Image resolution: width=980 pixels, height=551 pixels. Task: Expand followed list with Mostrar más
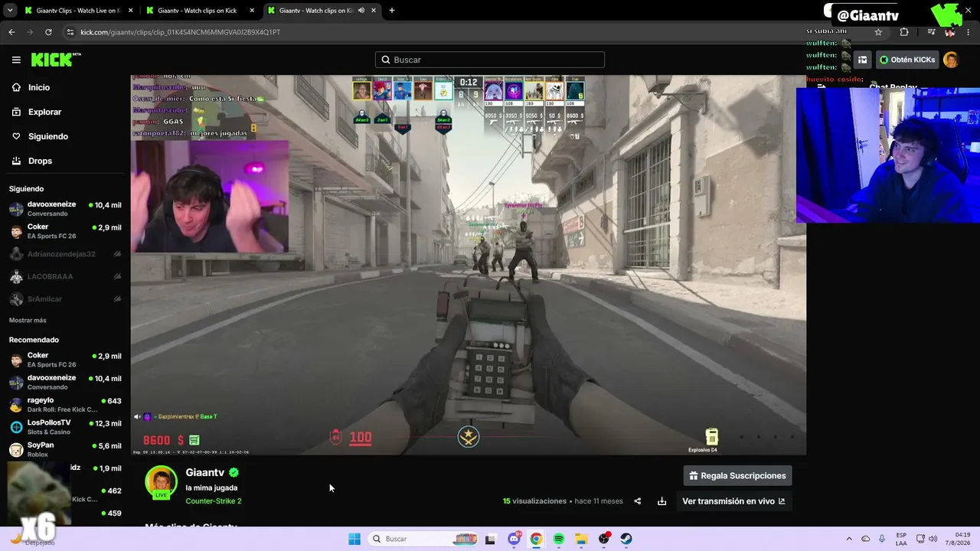[28, 320]
